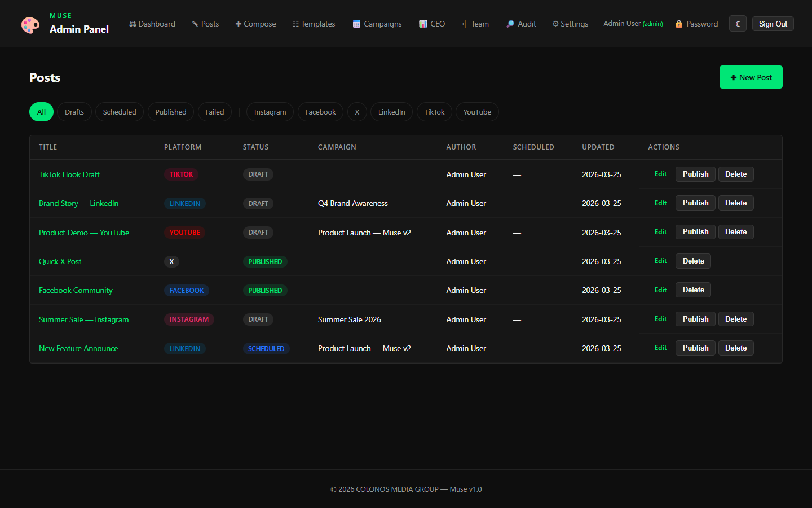This screenshot has height=508, width=812.
Task: Click the Muse palette logo icon
Action: click(30, 24)
